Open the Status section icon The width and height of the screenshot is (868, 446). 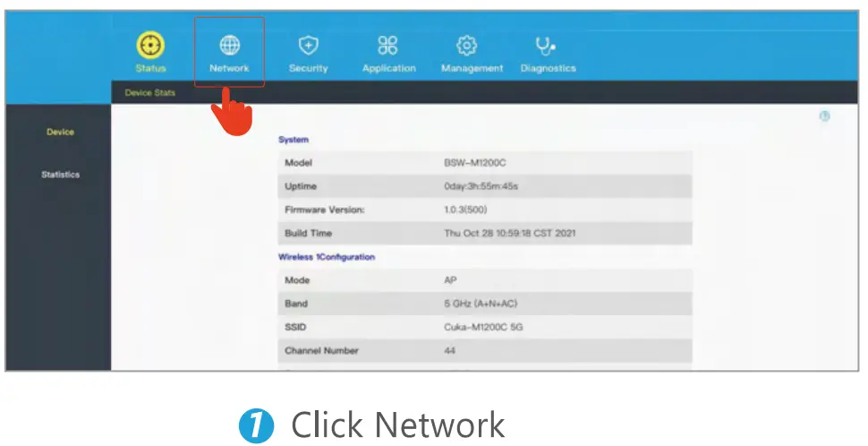pos(150,45)
